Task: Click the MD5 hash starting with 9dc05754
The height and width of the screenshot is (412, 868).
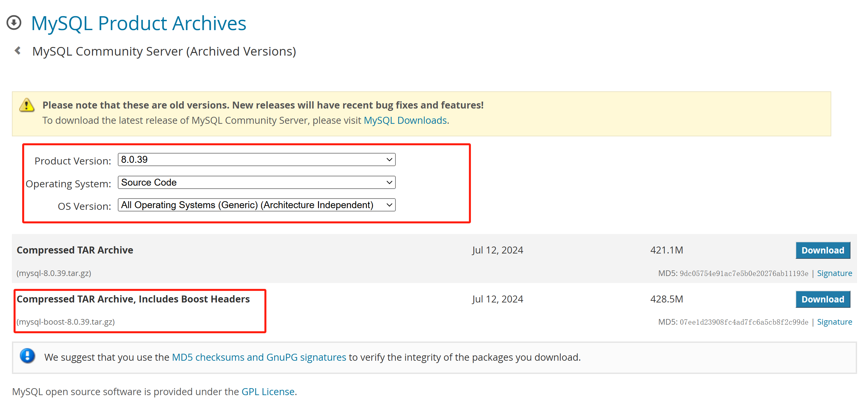Action: pos(744,274)
